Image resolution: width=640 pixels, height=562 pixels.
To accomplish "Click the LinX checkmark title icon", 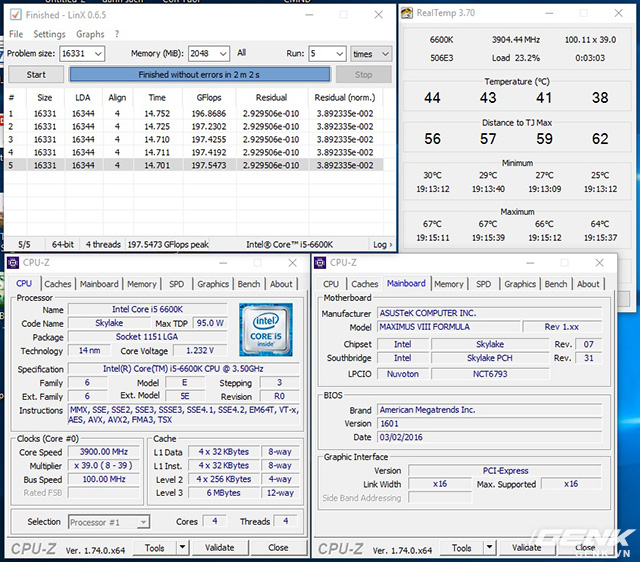I will tap(16, 15).
